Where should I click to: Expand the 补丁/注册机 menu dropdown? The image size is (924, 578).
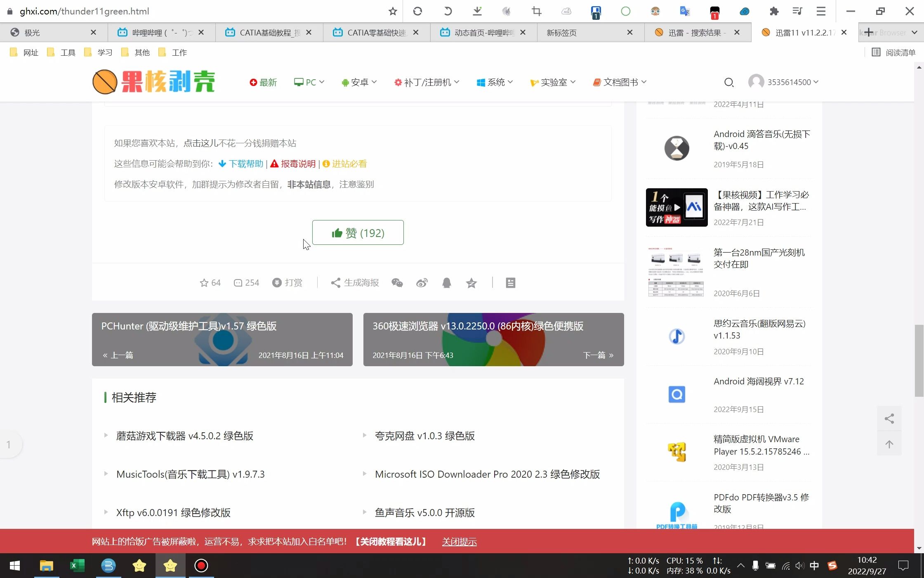[427, 82]
